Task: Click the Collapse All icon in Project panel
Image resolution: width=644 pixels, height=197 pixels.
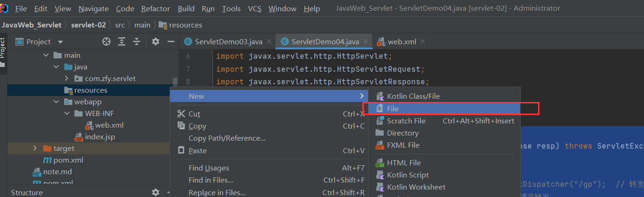Action: pyautogui.click(x=137, y=42)
